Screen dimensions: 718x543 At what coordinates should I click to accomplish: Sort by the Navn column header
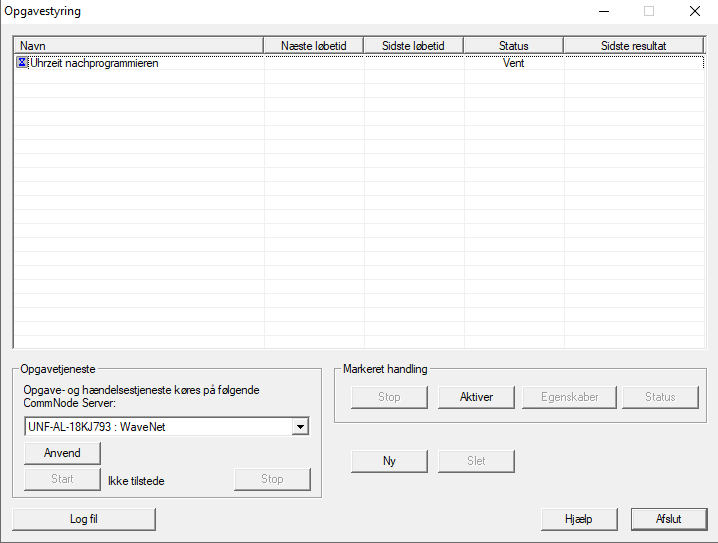click(138, 46)
